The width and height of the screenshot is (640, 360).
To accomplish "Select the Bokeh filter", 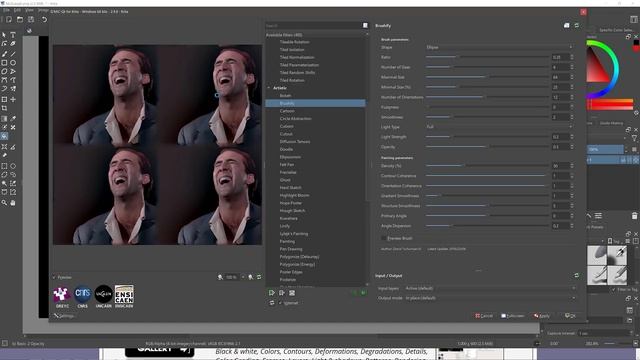I will (x=285, y=96).
